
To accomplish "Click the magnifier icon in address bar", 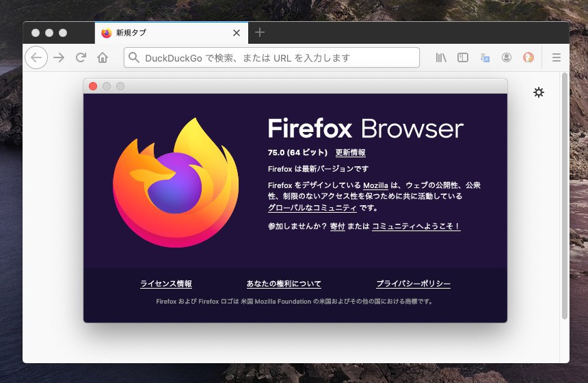I will 133,57.
